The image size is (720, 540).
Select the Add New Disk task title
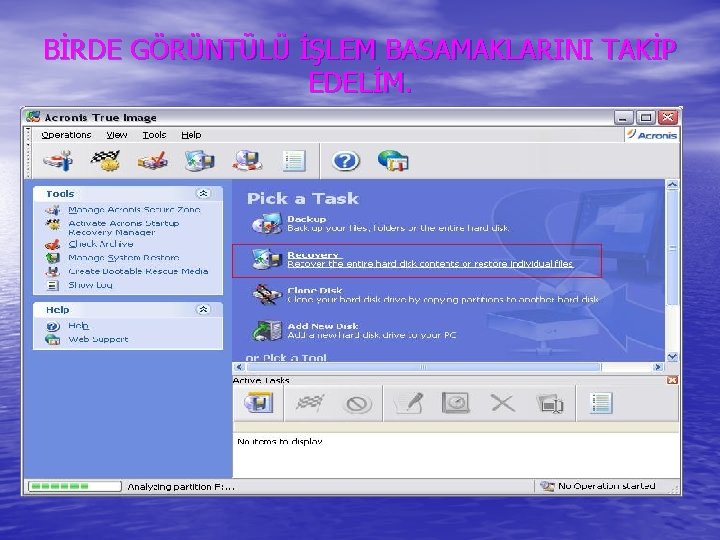tap(323, 326)
